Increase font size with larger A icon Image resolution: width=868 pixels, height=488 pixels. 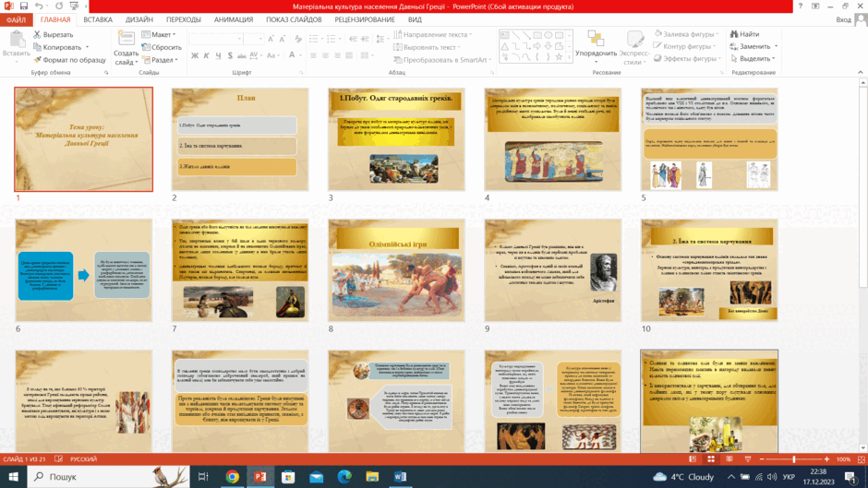point(271,39)
